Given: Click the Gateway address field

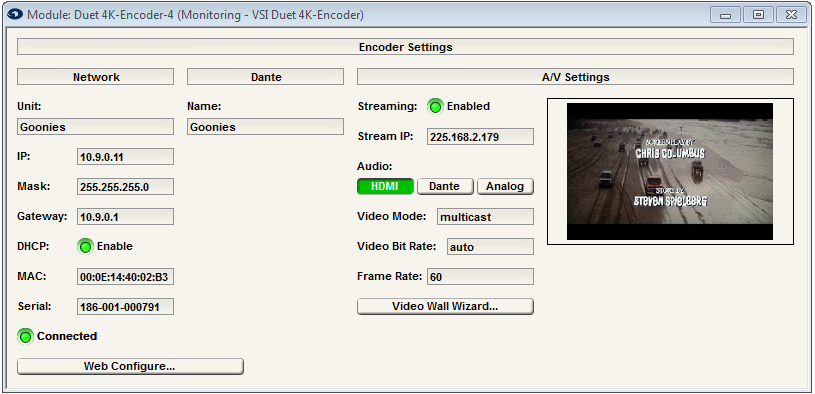Looking at the screenshot, I should tap(125, 217).
